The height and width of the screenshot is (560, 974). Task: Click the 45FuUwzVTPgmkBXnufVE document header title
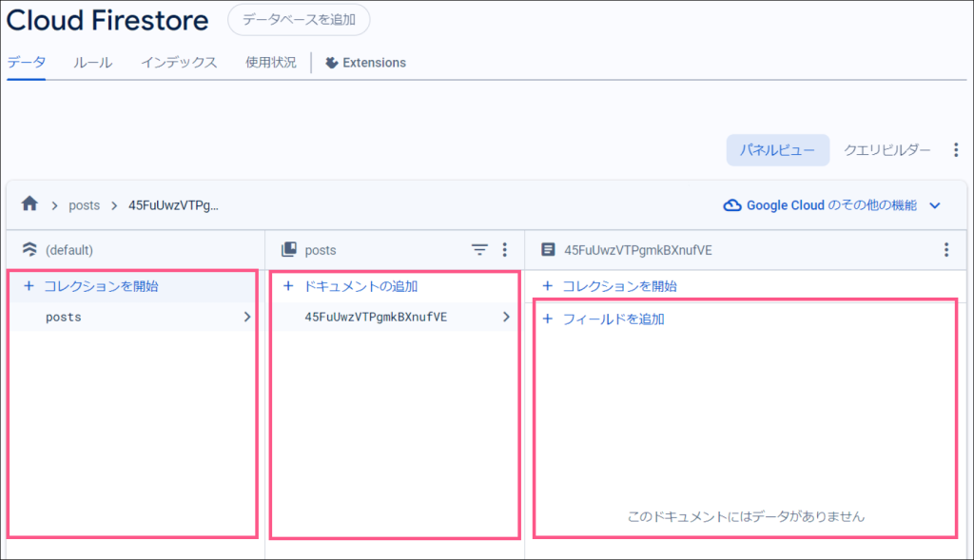[x=638, y=250]
